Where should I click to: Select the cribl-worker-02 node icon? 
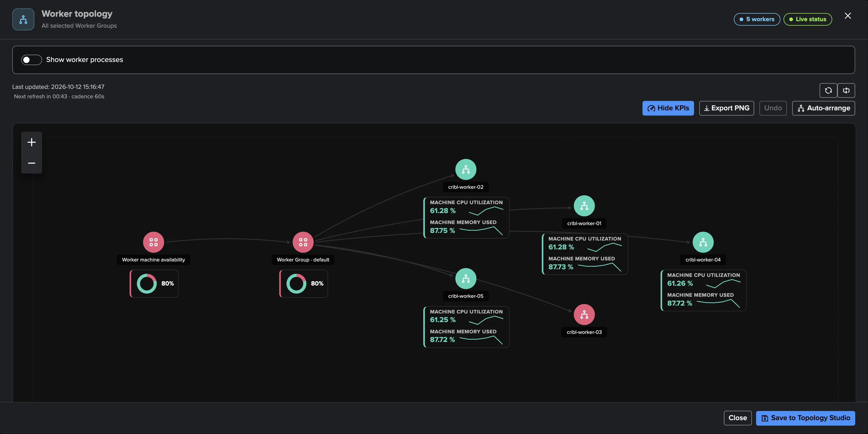[x=466, y=169]
